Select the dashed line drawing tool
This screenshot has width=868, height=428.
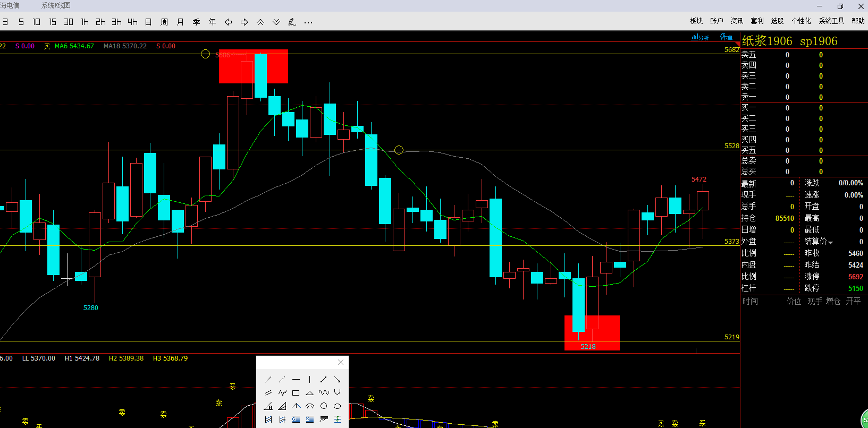[x=282, y=379]
